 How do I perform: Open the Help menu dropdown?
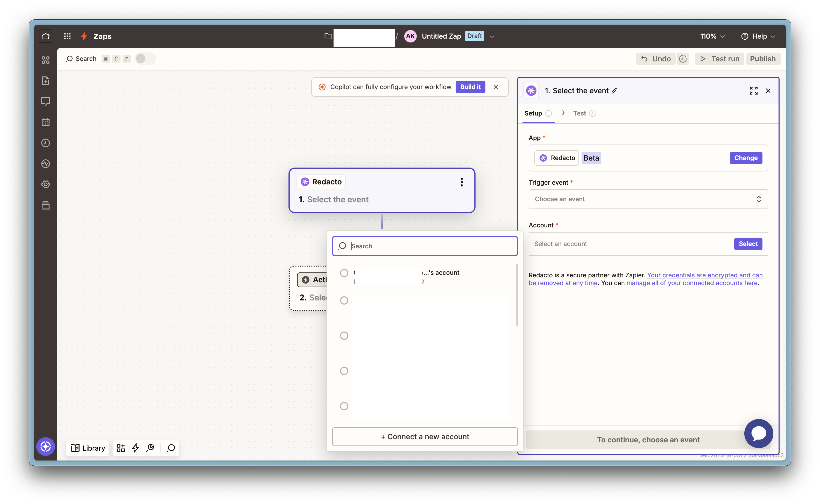click(x=758, y=36)
